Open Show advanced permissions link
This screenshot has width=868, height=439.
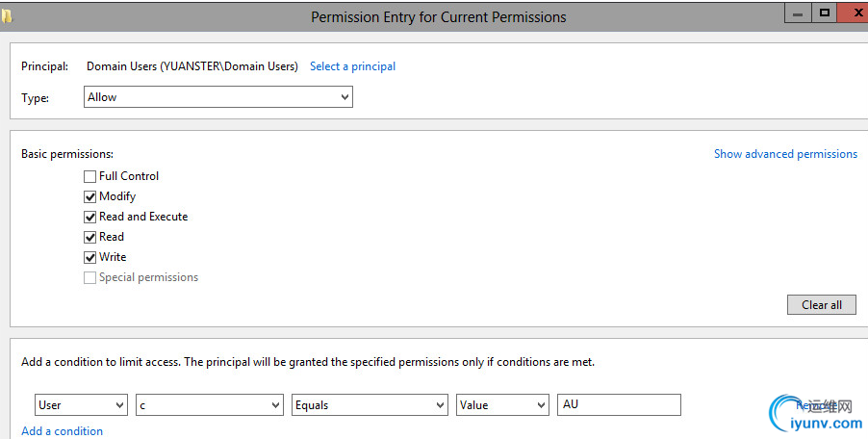pyautogui.click(x=785, y=154)
